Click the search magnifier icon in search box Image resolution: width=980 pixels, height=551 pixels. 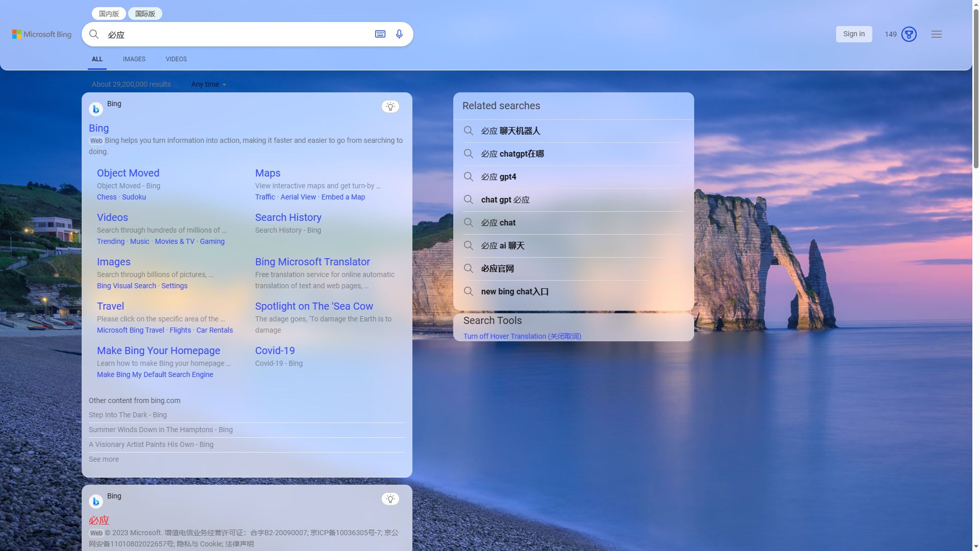click(x=94, y=34)
